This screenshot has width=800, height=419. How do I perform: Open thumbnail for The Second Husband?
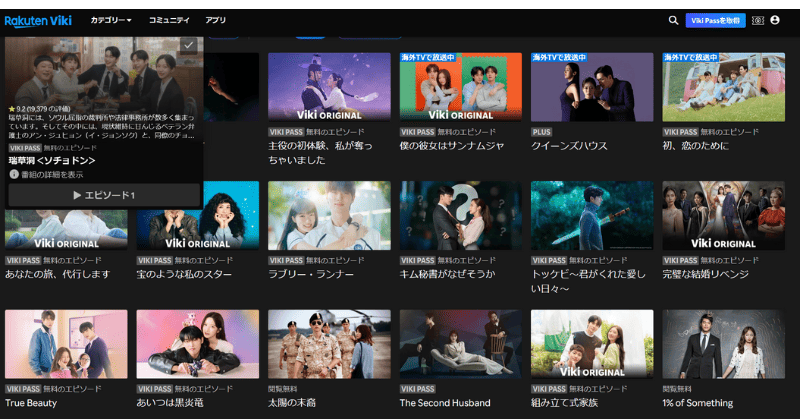point(461,344)
